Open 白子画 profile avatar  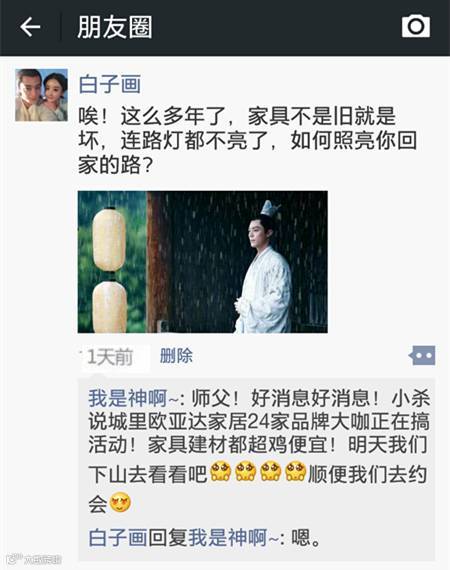coord(41,95)
